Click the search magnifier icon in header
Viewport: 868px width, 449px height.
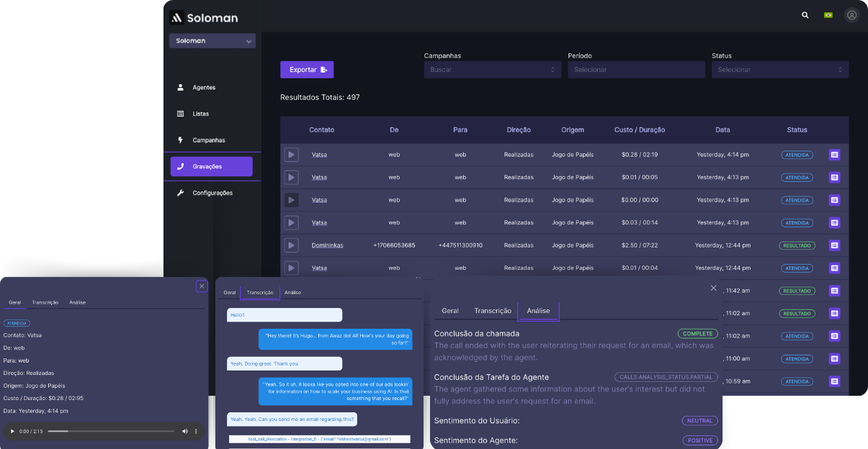click(805, 15)
